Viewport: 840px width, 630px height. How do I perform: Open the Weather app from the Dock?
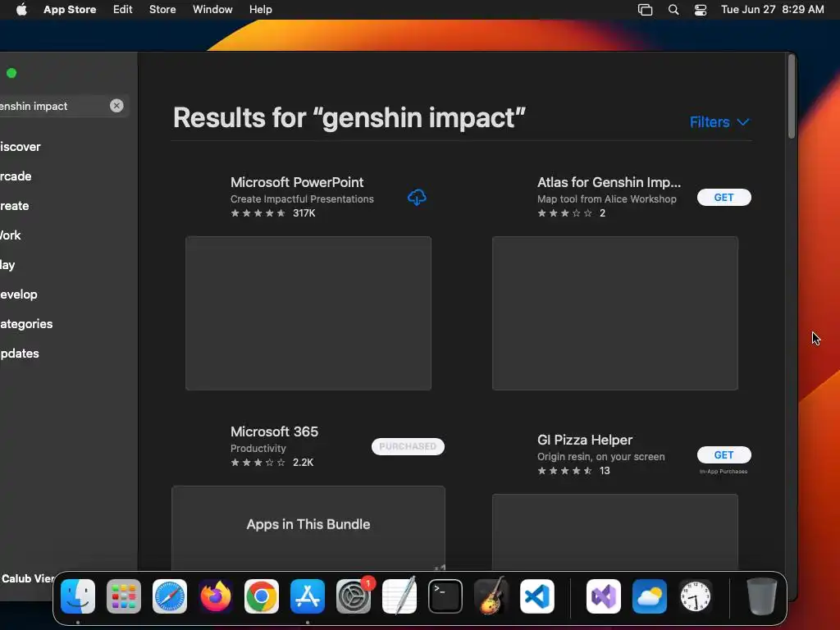[x=650, y=596]
